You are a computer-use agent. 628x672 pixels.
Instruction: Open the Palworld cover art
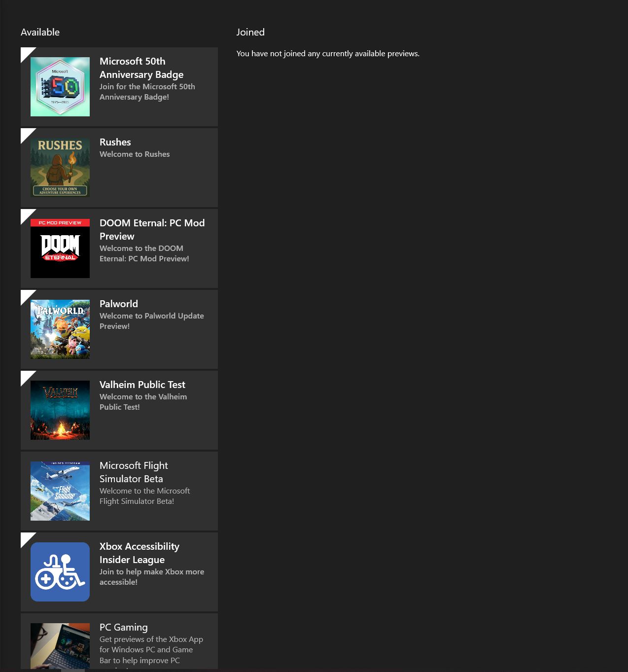coord(60,329)
